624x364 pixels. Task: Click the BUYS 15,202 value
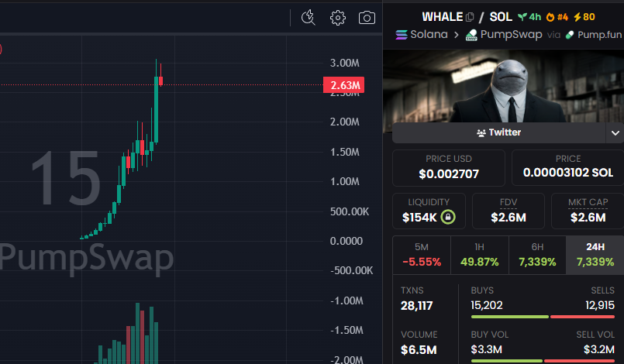[487, 305]
